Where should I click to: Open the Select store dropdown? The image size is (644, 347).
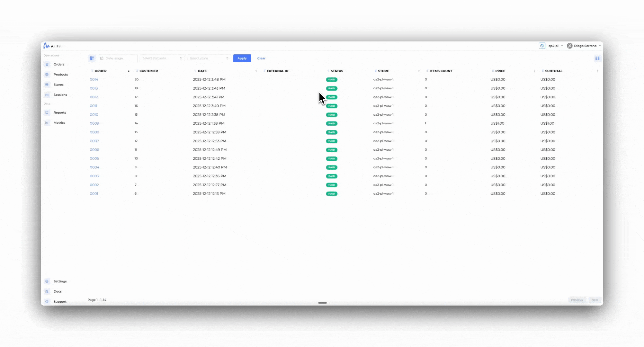(x=209, y=58)
